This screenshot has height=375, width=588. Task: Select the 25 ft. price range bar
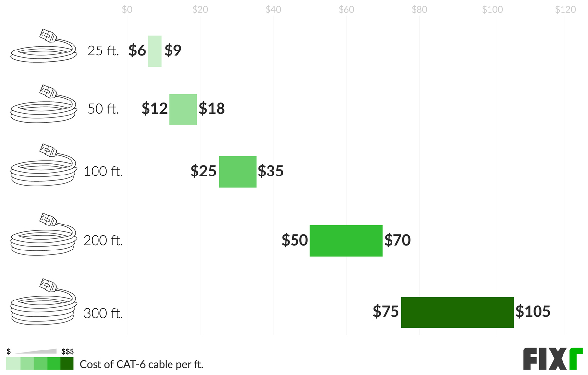155,51
